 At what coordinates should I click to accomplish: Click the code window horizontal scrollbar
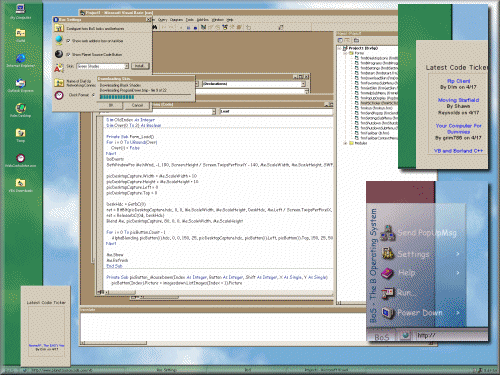coord(220,292)
